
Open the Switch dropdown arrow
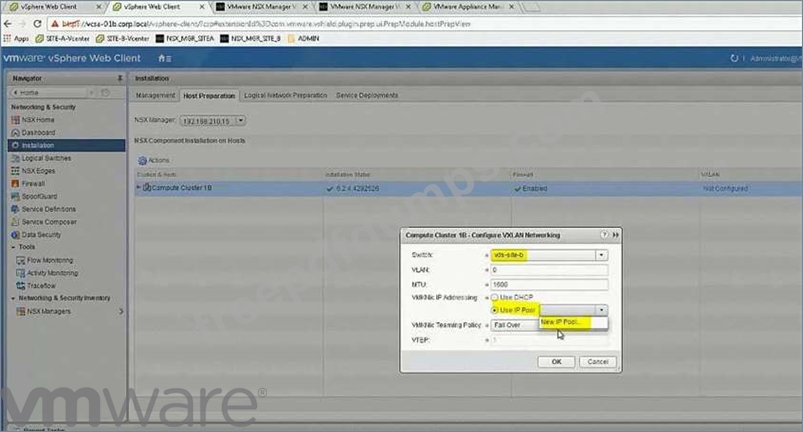point(601,255)
